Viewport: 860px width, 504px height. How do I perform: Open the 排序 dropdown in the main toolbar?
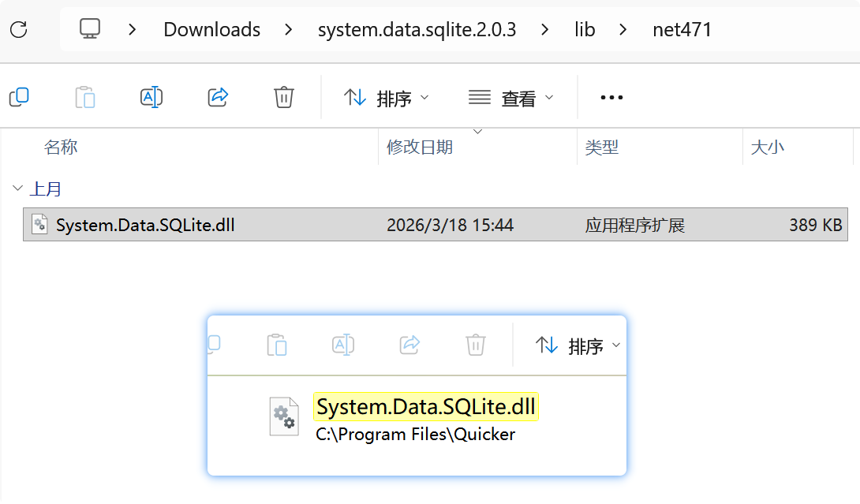[x=387, y=98]
